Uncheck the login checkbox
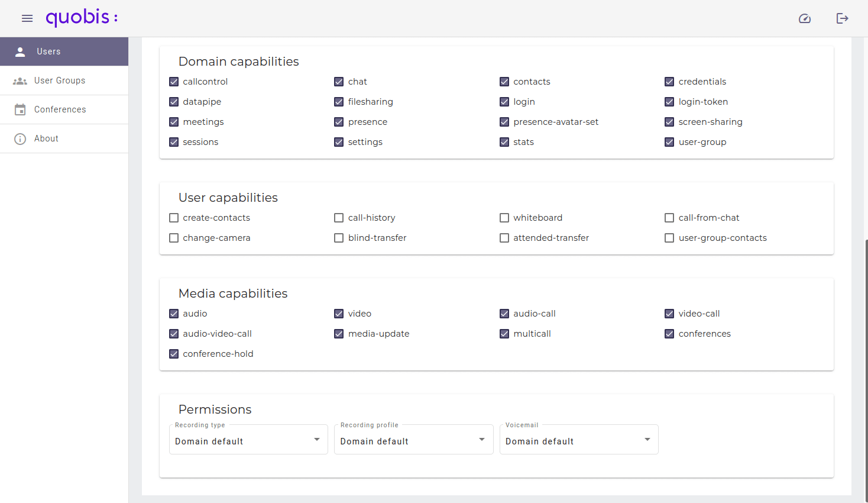Screen dimensions: 868x503 (x=504, y=102)
